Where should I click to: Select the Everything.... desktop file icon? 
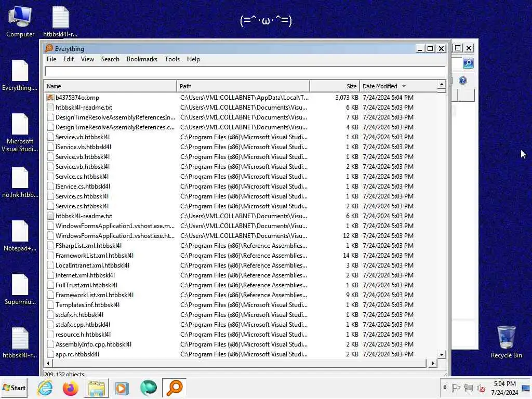click(20, 75)
